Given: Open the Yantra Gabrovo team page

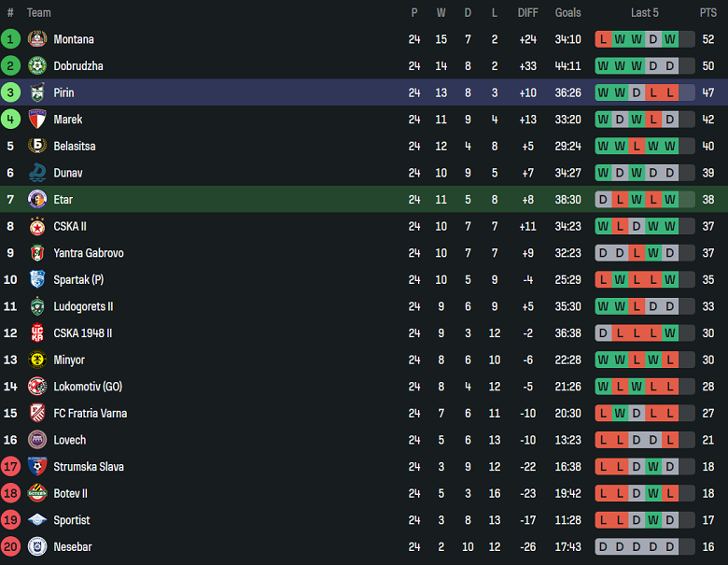Looking at the screenshot, I should coord(89,253).
